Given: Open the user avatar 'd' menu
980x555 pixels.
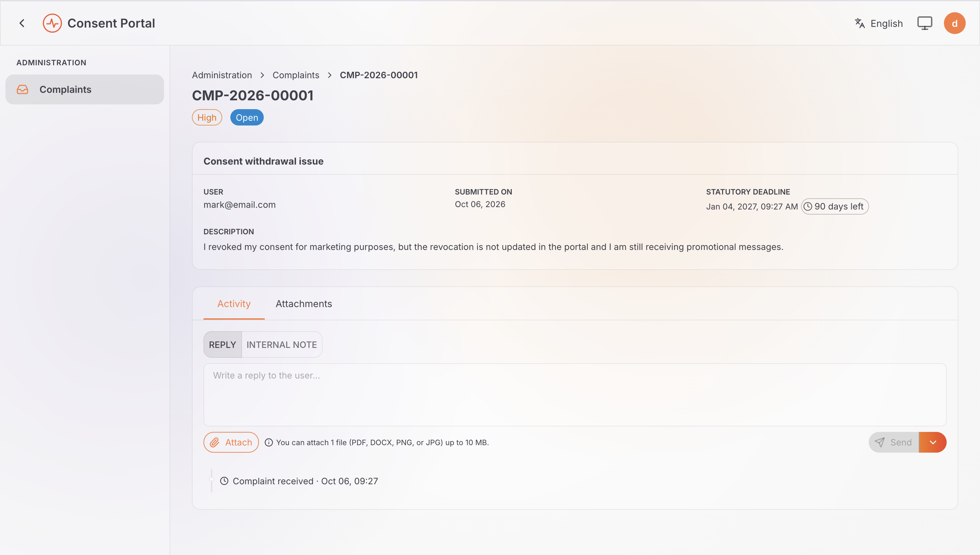Looking at the screenshot, I should [x=954, y=23].
